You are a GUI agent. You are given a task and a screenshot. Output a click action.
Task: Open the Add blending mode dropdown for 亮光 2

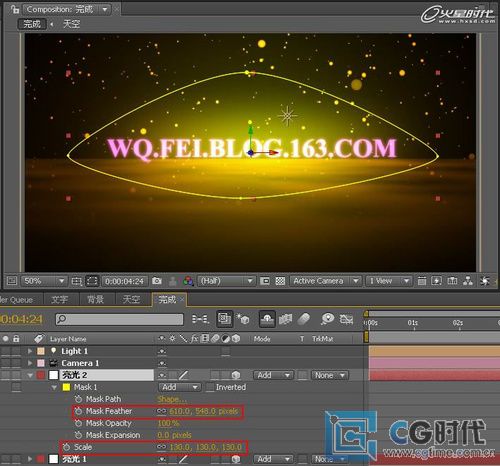point(273,375)
